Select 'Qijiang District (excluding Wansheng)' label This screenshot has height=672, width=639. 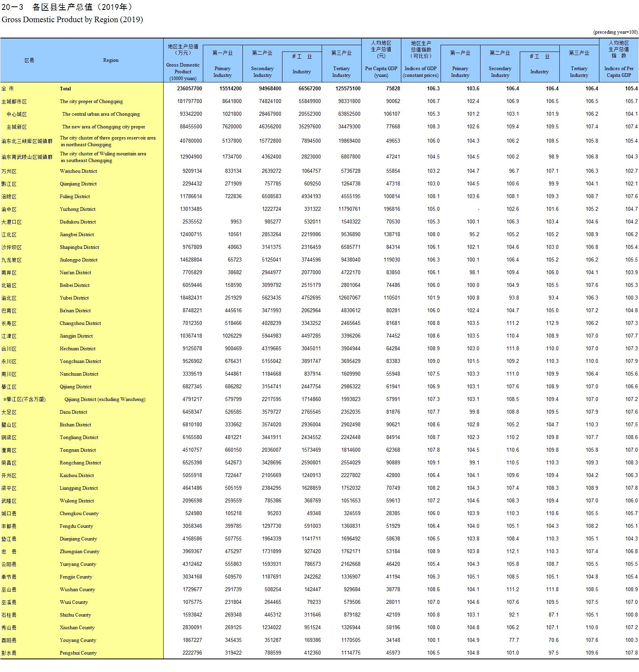tap(105, 399)
